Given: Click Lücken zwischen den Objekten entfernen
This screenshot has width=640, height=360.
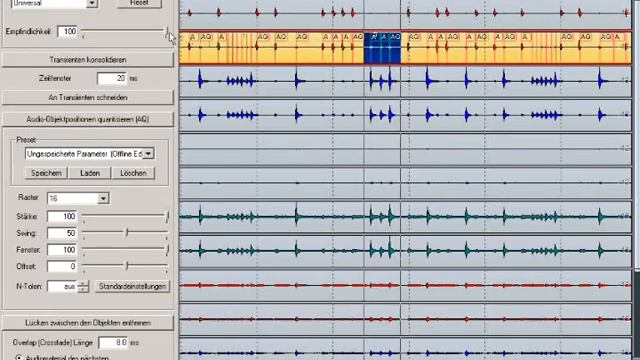Looking at the screenshot, I should coord(88,323).
